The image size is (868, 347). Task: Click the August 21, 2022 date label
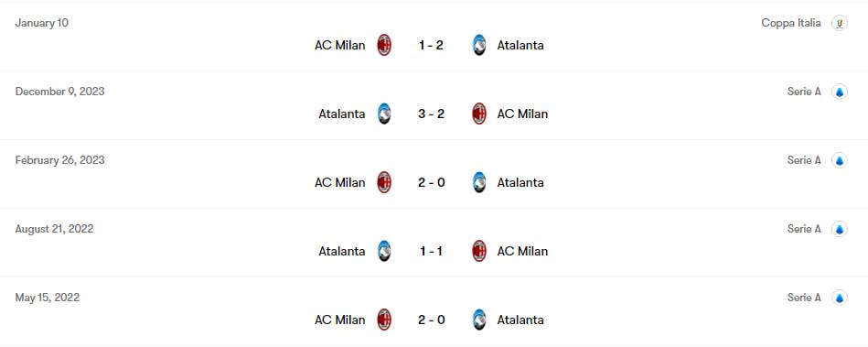[54, 229]
